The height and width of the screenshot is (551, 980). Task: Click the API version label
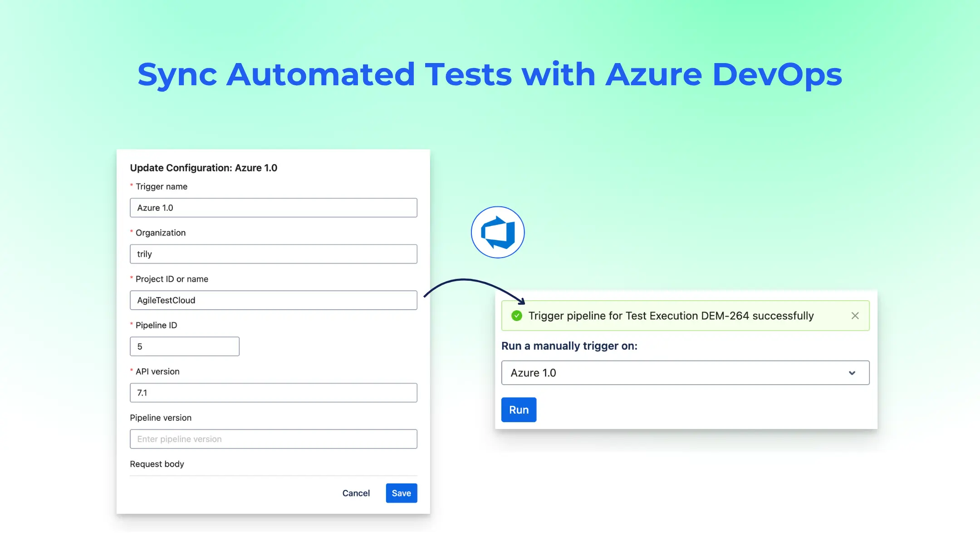[x=157, y=371]
